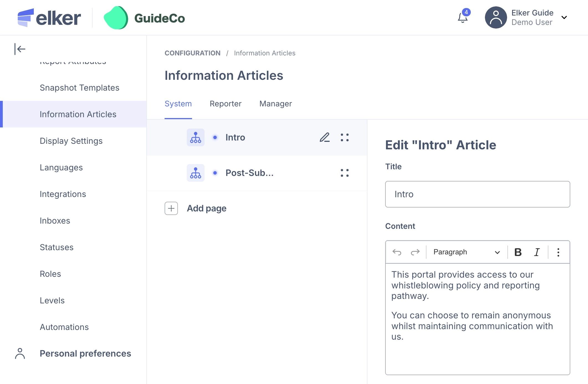Click the CONFIGURATION breadcrumb link
The image size is (588, 384).
pyautogui.click(x=192, y=53)
